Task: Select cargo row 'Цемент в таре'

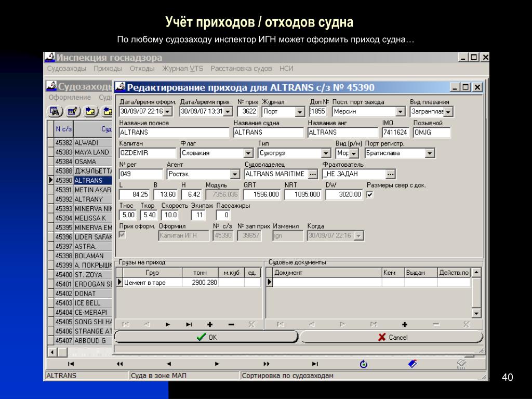Action: click(x=188, y=282)
